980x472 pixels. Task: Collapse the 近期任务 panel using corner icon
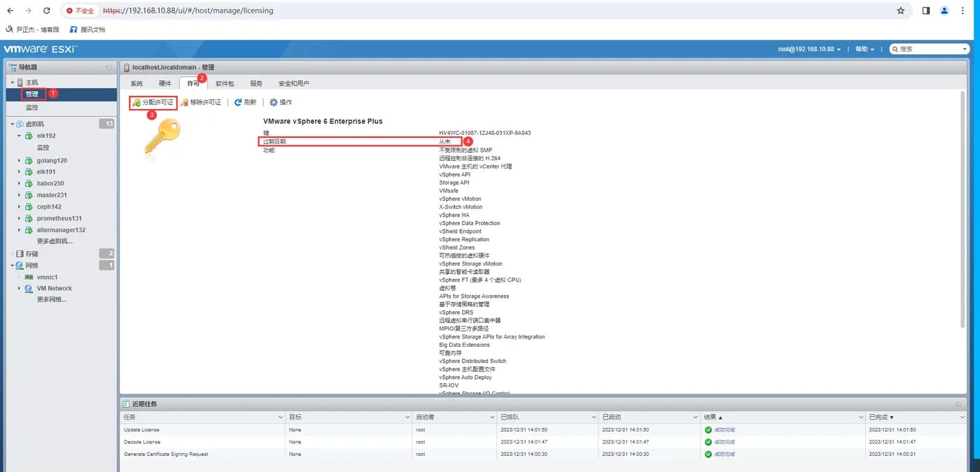[x=958, y=404]
